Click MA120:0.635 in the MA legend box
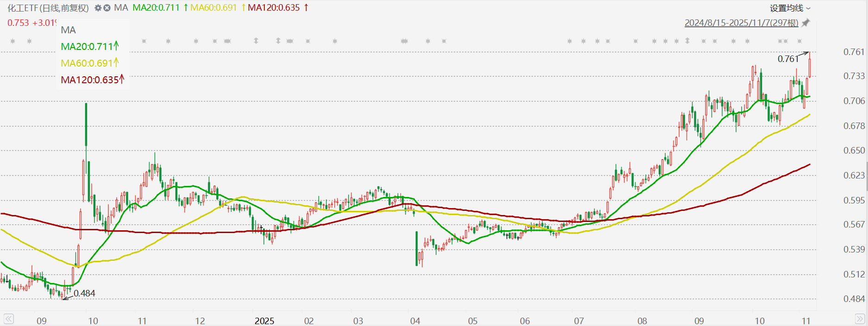Image resolution: width=868 pixels, height=326 pixels. tap(93, 80)
